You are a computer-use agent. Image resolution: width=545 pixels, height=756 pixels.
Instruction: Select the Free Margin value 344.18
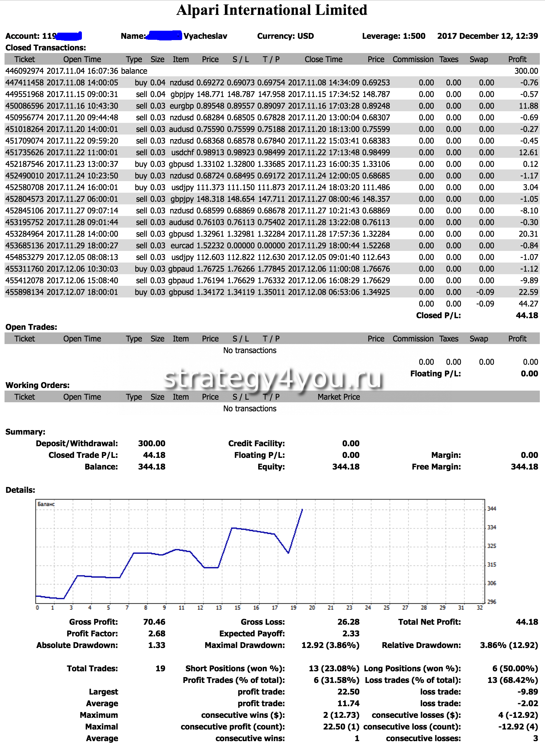(524, 467)
